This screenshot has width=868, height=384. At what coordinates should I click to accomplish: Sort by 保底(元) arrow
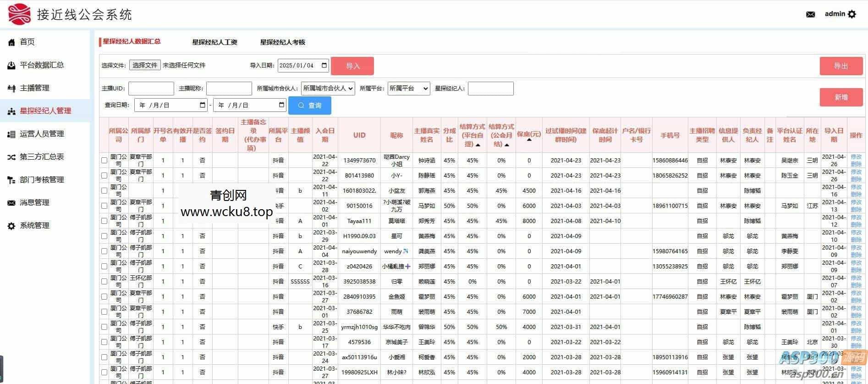[529, 140]
